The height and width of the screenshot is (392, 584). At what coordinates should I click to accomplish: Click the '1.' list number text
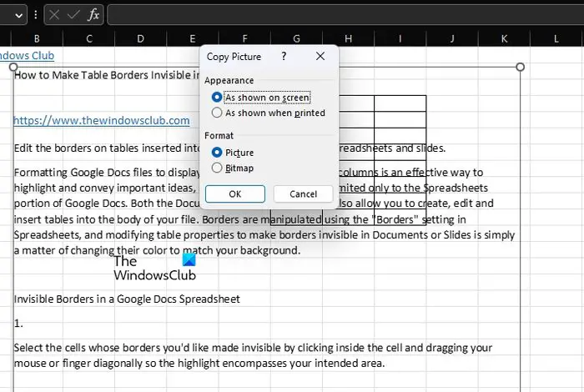coord(18,324)
